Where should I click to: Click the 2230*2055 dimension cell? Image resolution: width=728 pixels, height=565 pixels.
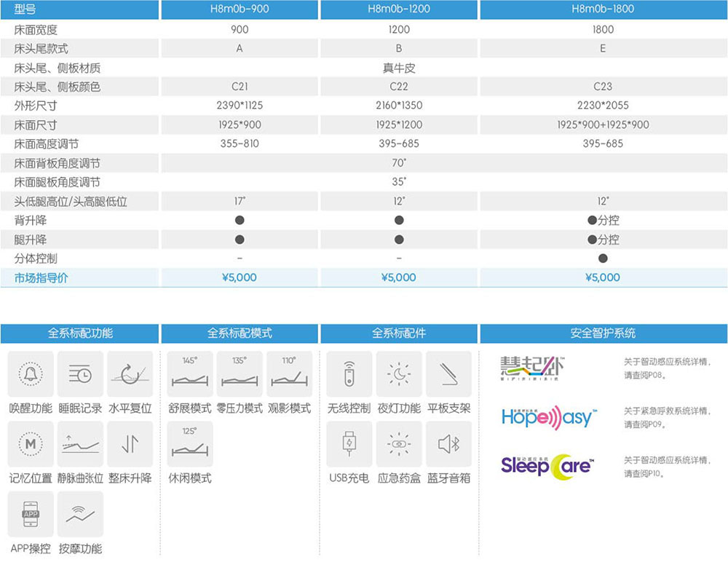603,106
